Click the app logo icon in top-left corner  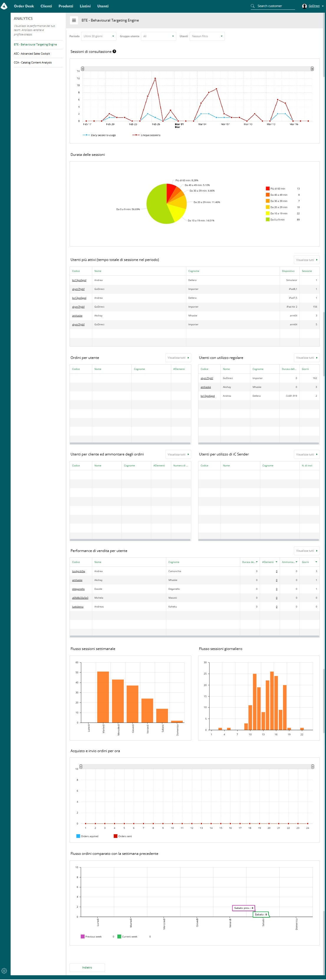(x=4, y=6)
